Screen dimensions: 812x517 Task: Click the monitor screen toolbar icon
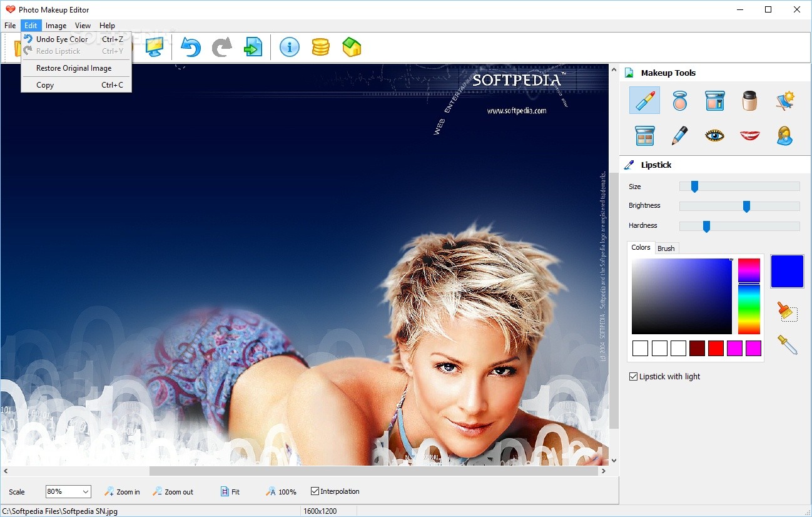[x=154, y=47]
